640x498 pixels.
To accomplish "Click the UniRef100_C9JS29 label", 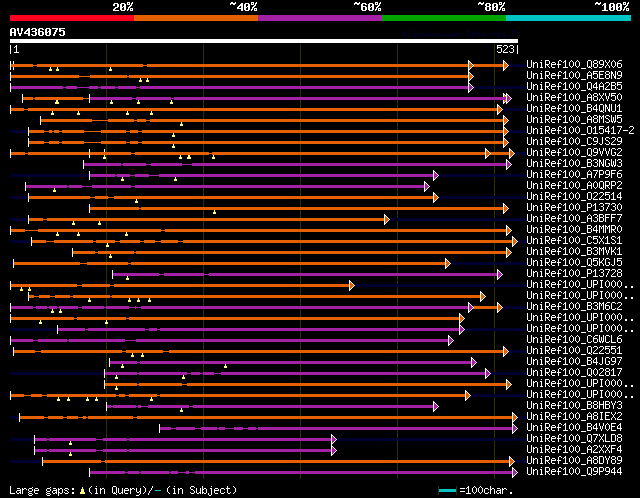I will (574, 142).
